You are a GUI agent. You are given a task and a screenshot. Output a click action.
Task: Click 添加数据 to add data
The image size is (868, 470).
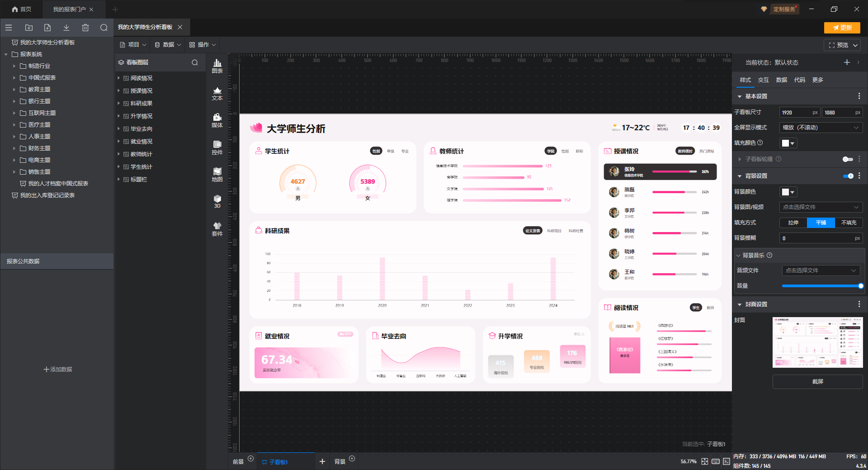(57, 369)
